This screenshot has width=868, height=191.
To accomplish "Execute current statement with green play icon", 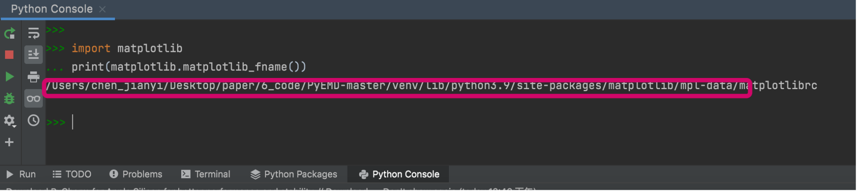I will tap(9, 77).
